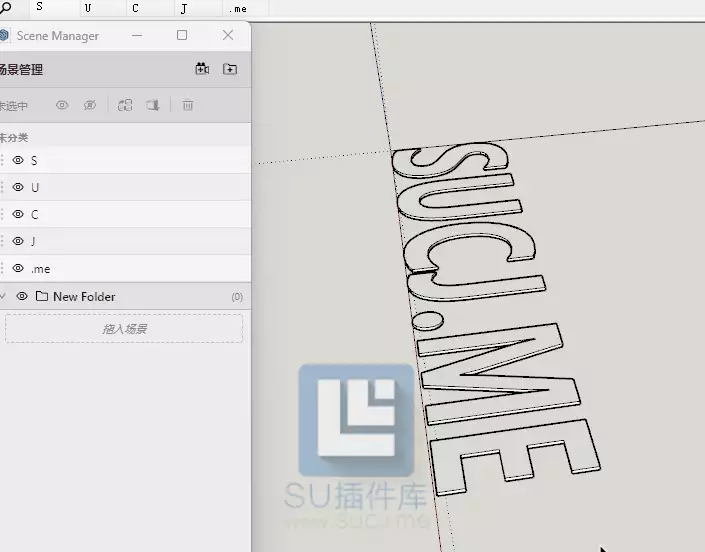Image resolution: width=705 pixels, height=552 pixels.
Task: Hide the scene U eye toggle
Action: [x=18, y=187]
